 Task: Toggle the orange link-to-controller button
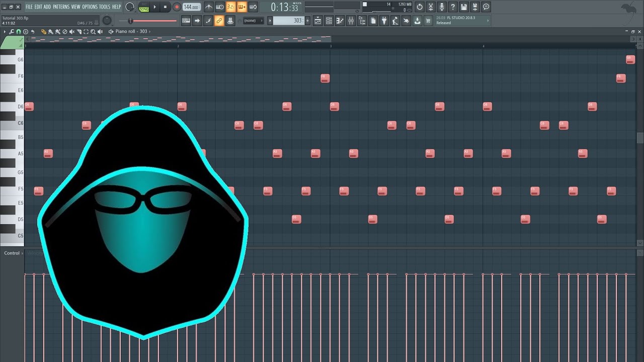[219, 21]
